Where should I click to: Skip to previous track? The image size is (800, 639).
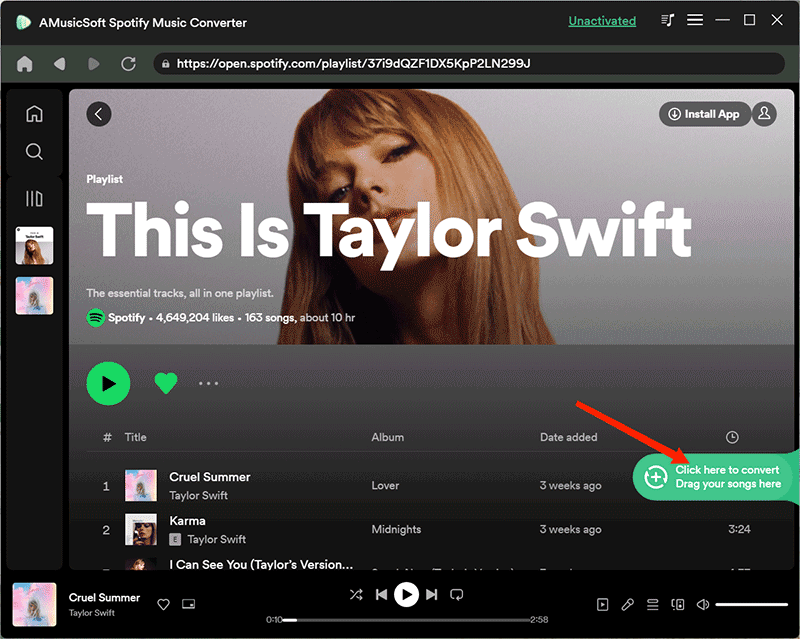381,595
